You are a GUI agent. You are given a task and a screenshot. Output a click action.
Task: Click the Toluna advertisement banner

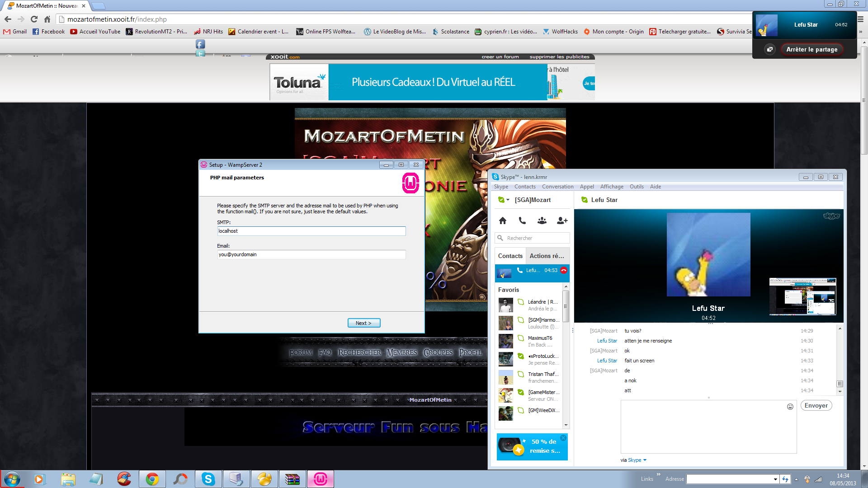432,82
